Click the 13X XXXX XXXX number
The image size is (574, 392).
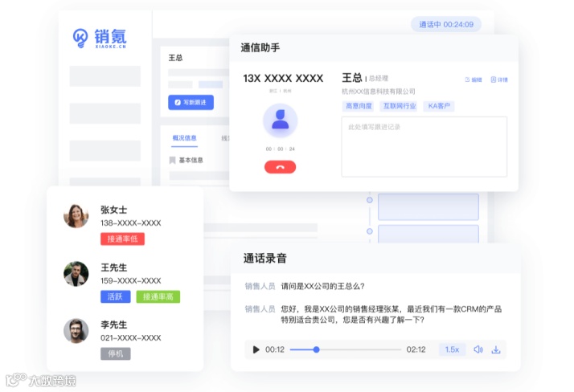click(283, 78)
